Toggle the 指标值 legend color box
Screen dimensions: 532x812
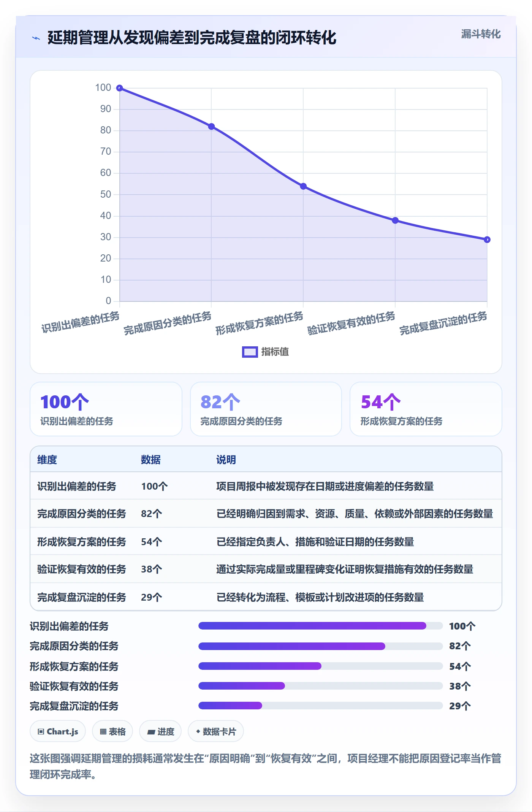coord(250,352)
